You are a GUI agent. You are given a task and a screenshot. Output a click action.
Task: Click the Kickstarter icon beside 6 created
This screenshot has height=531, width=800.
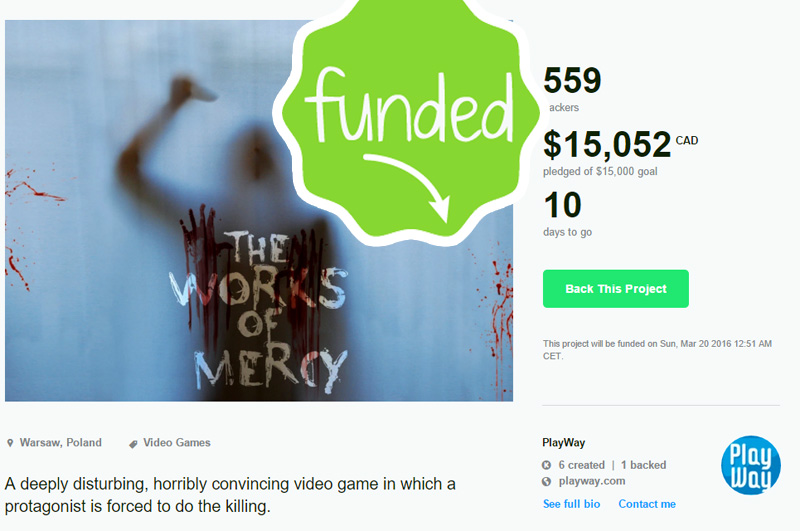546,465
